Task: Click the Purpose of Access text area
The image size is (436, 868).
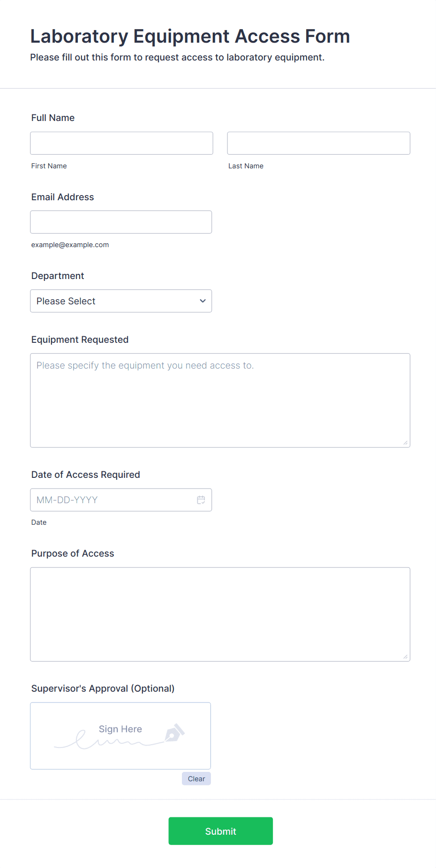Action: pos(220,614)
